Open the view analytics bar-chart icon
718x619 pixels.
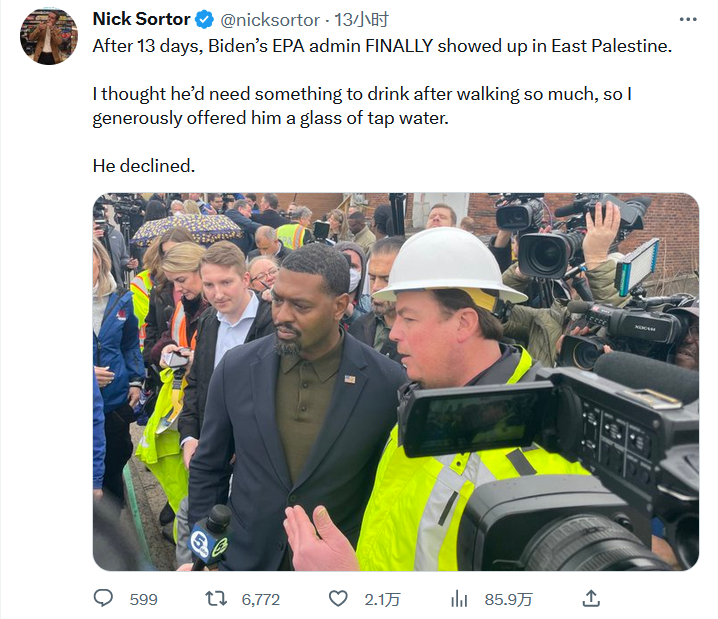point(460,598)
